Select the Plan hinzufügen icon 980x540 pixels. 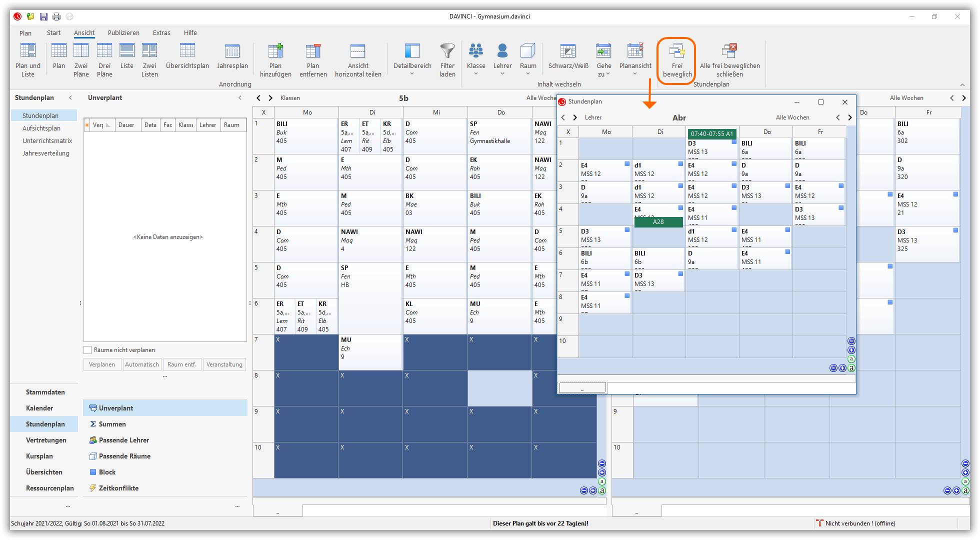click(275, 51)
